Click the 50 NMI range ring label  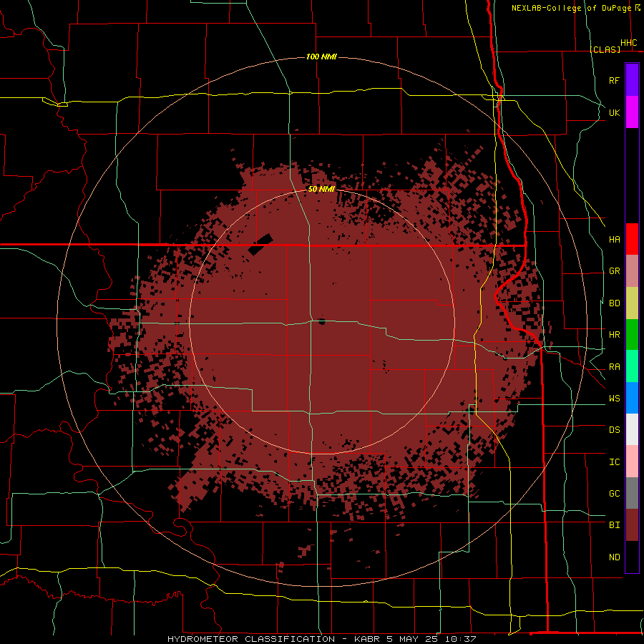(x=321, y=189)
